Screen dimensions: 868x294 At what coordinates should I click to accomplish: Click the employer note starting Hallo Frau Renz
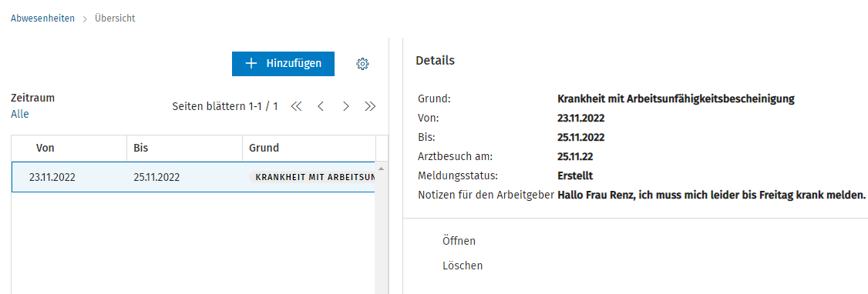click(712, 195)
